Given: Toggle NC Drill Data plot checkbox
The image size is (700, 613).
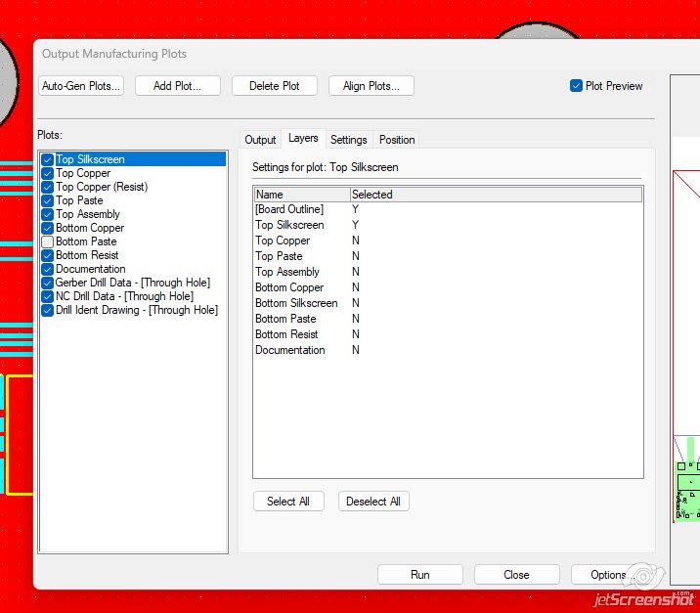Looking at the screenshot, I should pyautogui.click(x=47, y=296).
